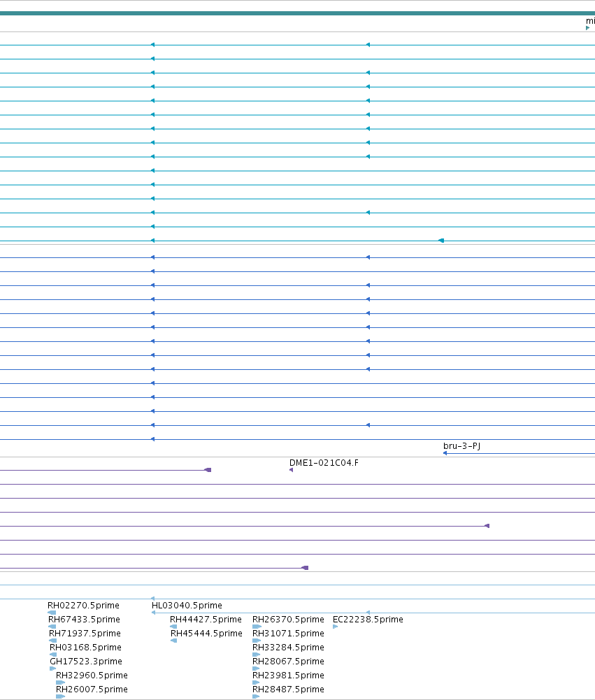Screen dimensions: 595x700
Task: Open the RH28067.5prime feature label
Action: click(288, 661)
